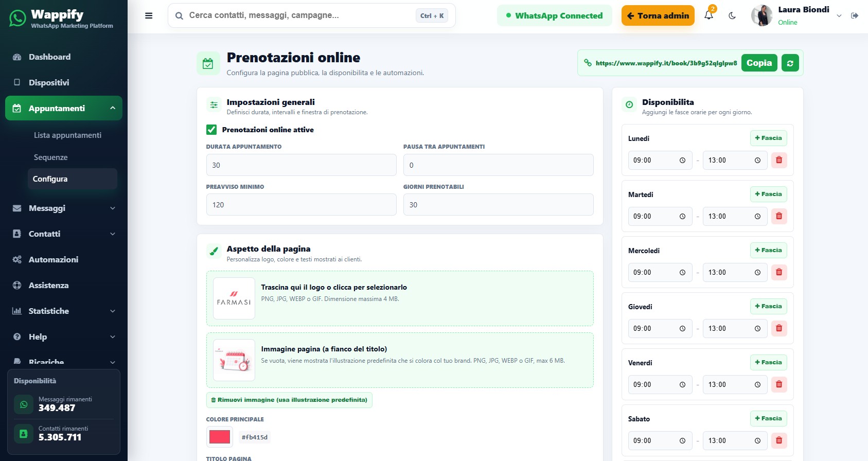
Task: Open clock picker for Lunedi start time
Action: coord(682,161)
